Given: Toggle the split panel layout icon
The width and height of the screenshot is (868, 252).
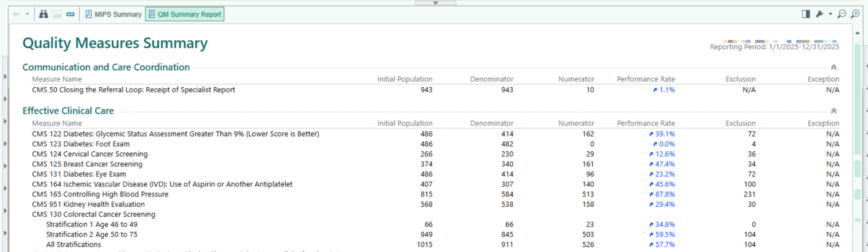Looking at the screenshot, I should click(x=806, y=14).
